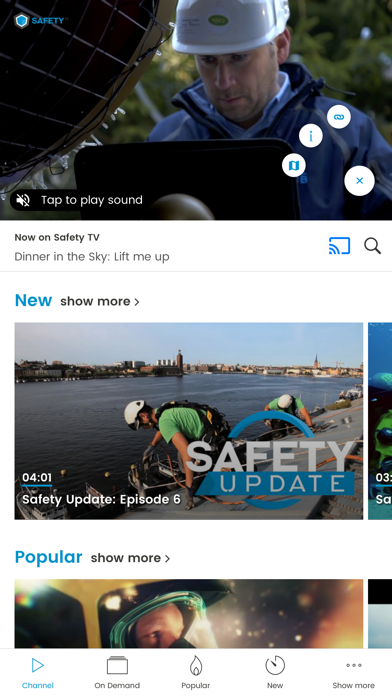
Task: Click the 'Now on Safety TV' label
Action: pos(57,237)
